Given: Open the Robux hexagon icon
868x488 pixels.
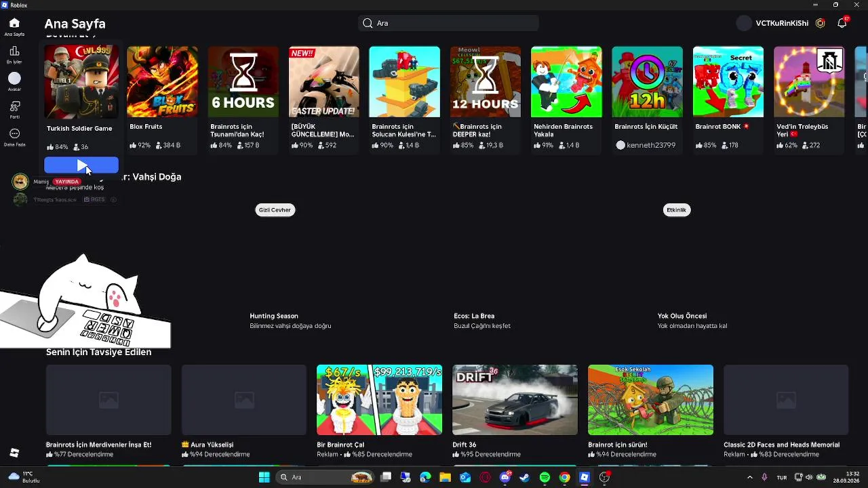Looking at the screenshot, I should tap(821, 23).
